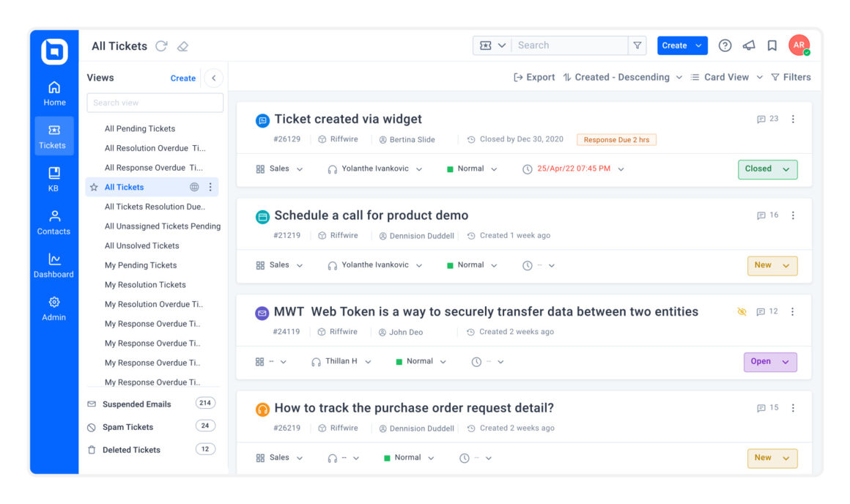The height and width of the screenshot is (504, 850).
Task: Toggle watch visibility on the MWT Web Token ticket
Action: tap(741, 311)
